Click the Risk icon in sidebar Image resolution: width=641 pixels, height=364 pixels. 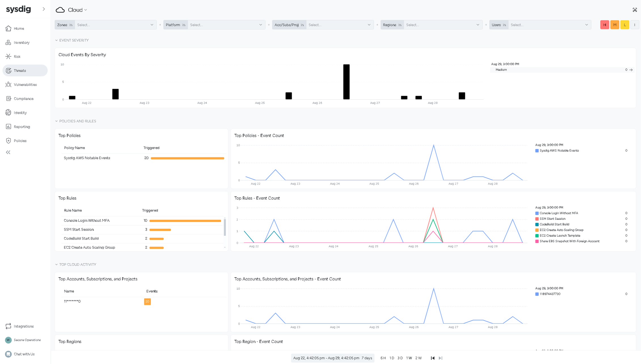pos(9,56)
